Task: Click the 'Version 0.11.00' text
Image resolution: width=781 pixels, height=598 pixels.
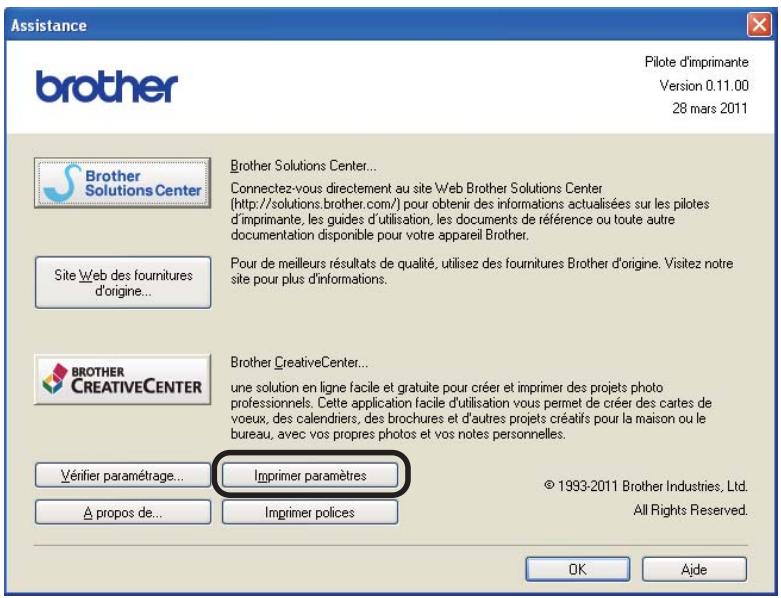Action: pyautogui.click(x=704, y=86)
